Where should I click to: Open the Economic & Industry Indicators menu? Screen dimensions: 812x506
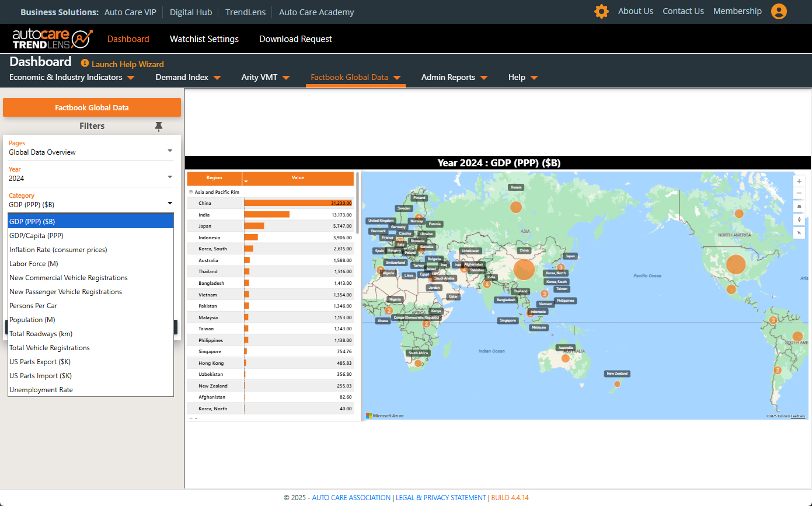pyautogui.click(x=72, y=78)
